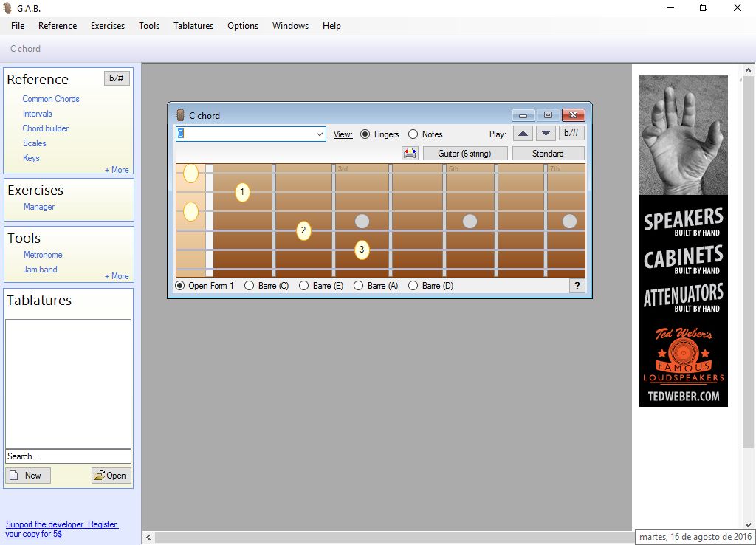Open the Tablatures menu
Viewport: 756px width, 545px height.
point(193,25)
